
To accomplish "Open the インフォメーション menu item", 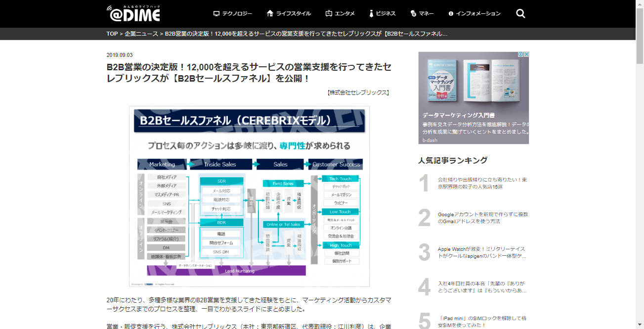I will (x=474, y=13).
